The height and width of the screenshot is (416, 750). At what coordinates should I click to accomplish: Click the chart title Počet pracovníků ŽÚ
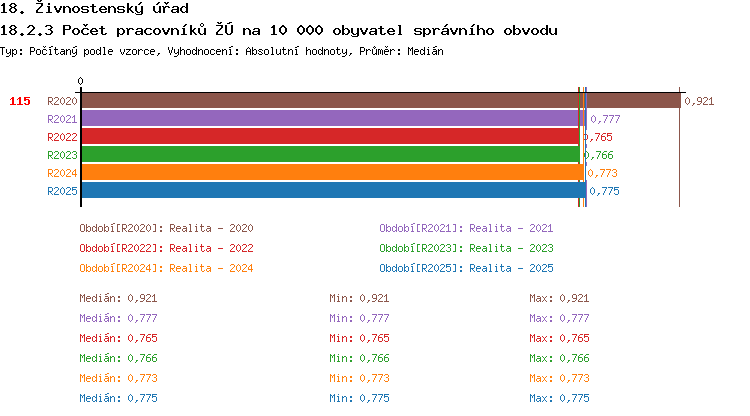(148, 30)
